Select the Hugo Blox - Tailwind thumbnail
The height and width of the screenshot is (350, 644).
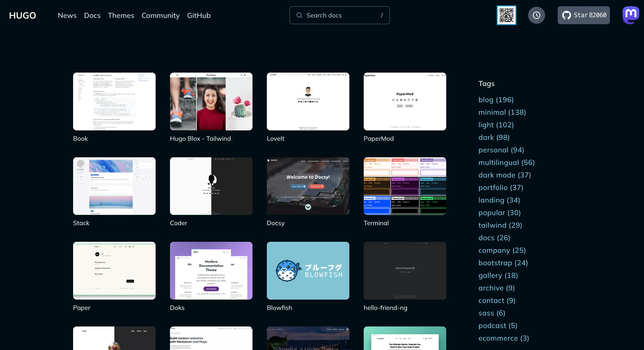click(211, 102)
